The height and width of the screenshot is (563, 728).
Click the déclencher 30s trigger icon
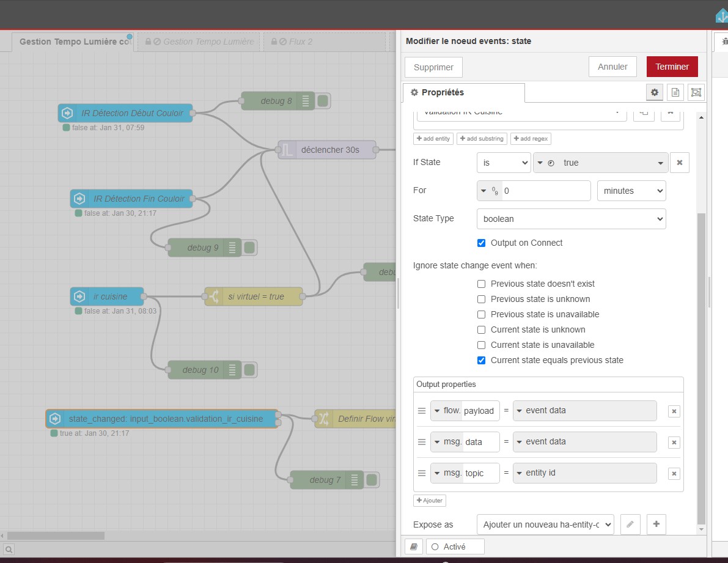(287, 150)
